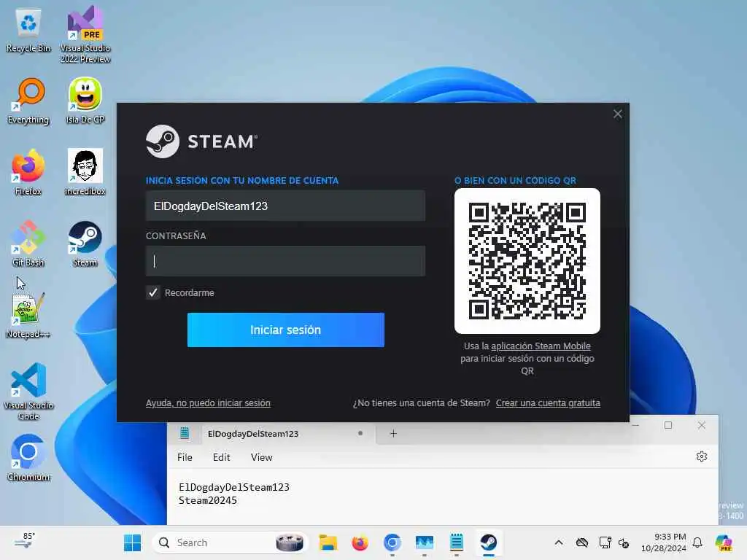Click the OneDrive cloud tray icon

click(x=582, y=542)
